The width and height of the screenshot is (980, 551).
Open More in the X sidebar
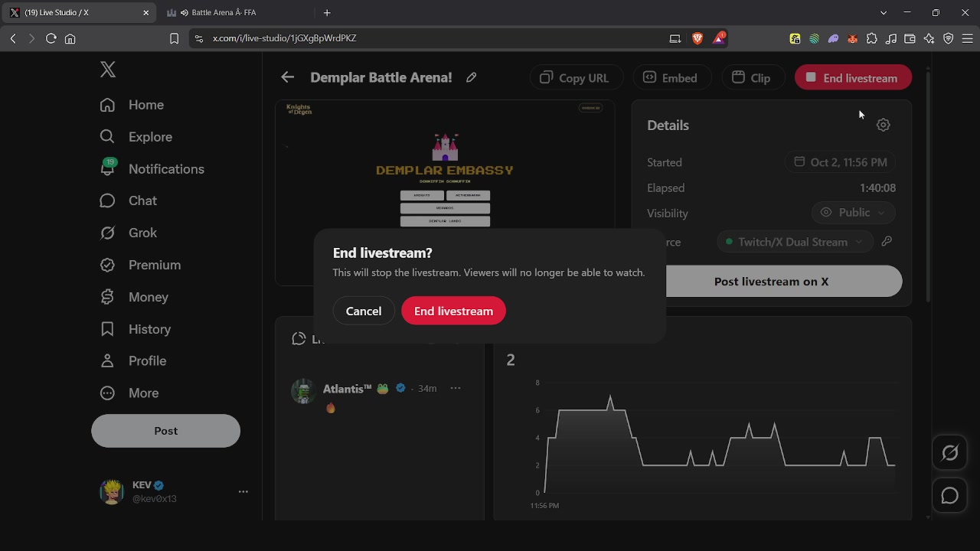click(x=129, y=393)
